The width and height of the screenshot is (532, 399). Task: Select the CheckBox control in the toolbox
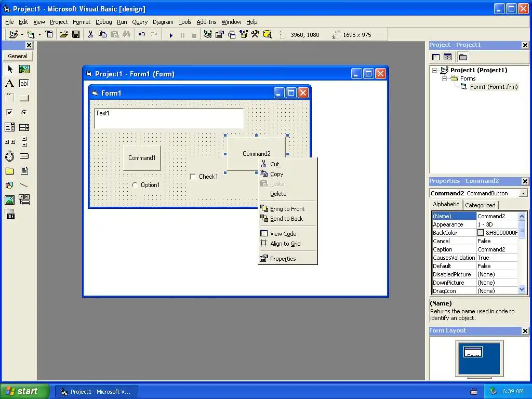coord(10,112)
